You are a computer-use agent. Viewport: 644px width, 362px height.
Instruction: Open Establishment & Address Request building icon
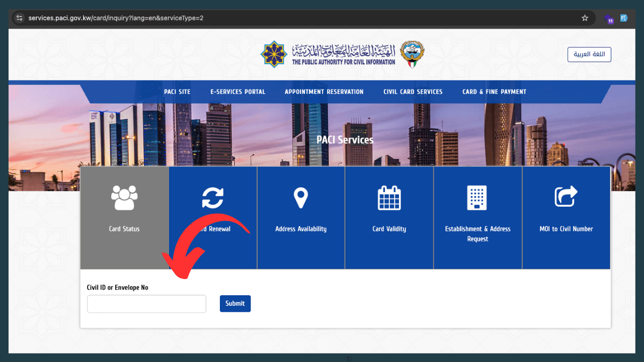(477, 198)
